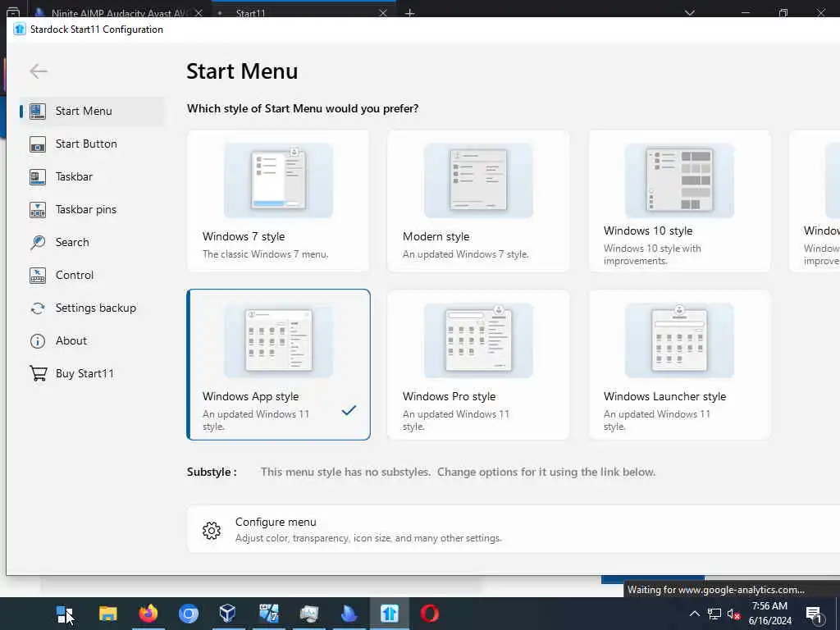Click the Taskbar pins sidebar icon

(x=38, y=209)
